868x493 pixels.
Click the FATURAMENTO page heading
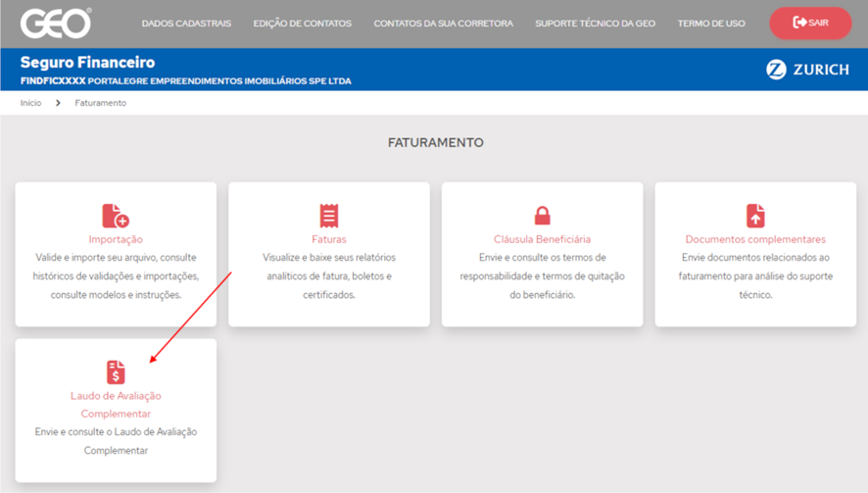pos(436,142)
